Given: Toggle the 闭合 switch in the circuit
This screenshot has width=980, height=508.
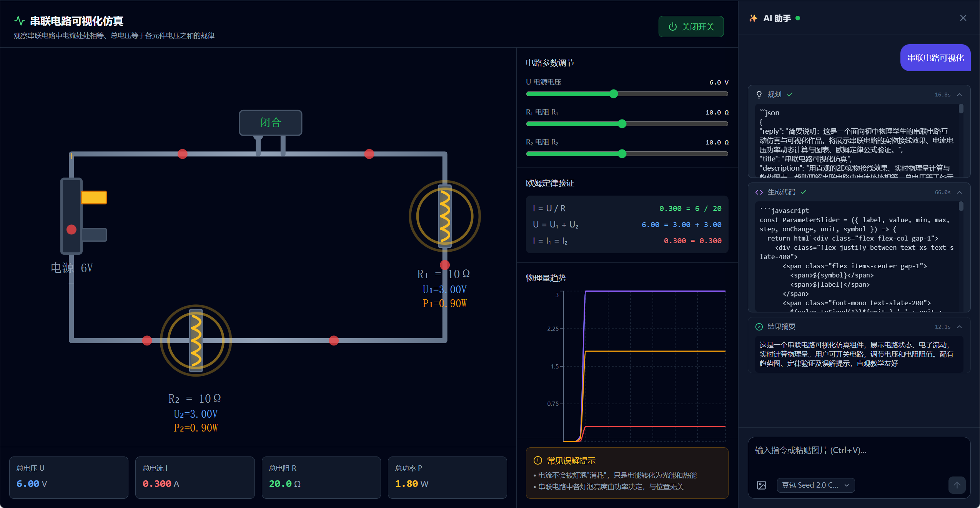Looking at the screenshot, I should tap(270, 123).
